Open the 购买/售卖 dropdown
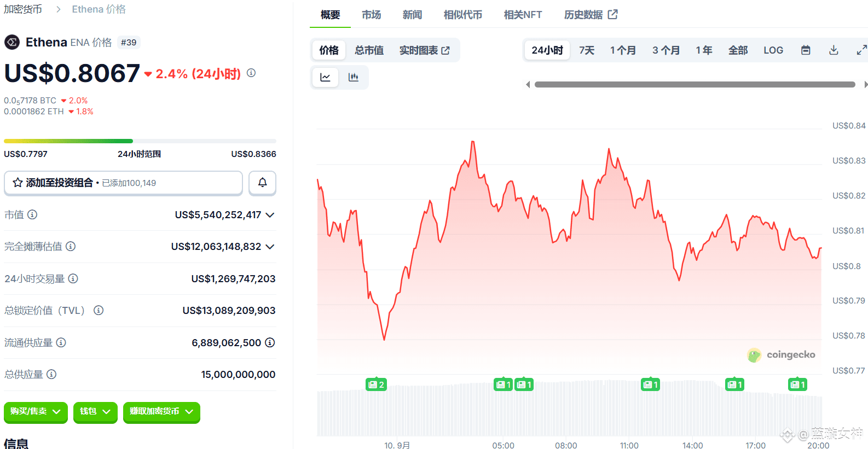Viewport: 868px width, 449px height. point(36,412)
